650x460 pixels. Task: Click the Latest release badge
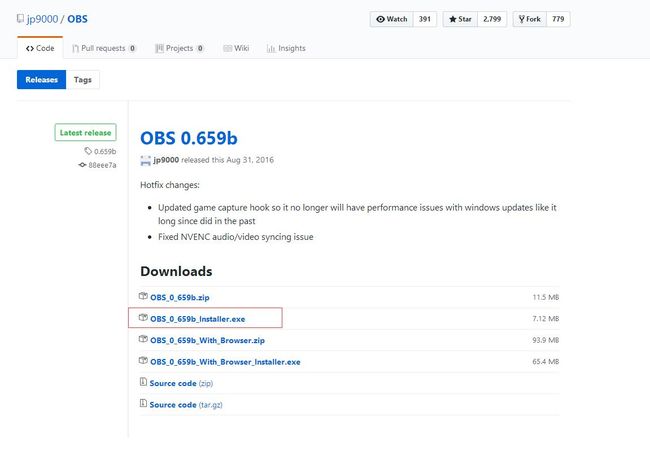[85, 133]
